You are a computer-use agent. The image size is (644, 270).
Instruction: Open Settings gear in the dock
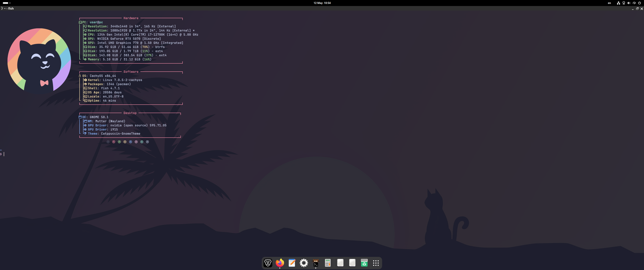(304, 263)
